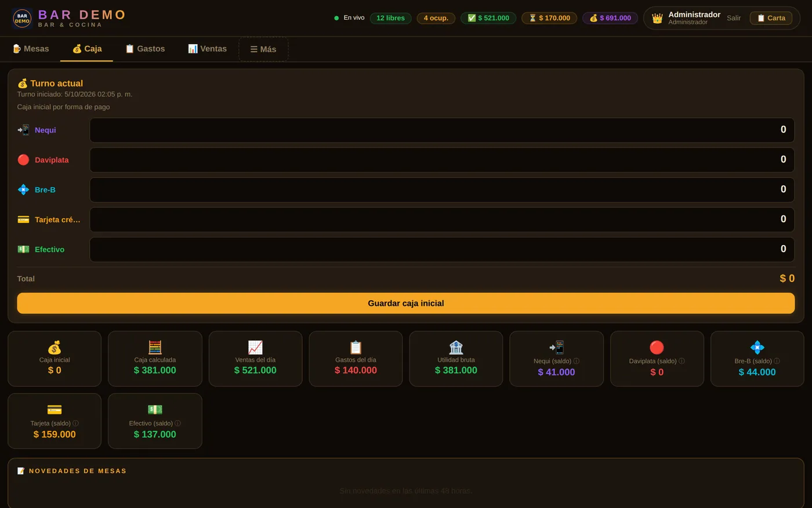Click the BAR DEMO logo icon
Image resolution: width=812 pixels, height=508 pixels.
(x=22, y=18)
